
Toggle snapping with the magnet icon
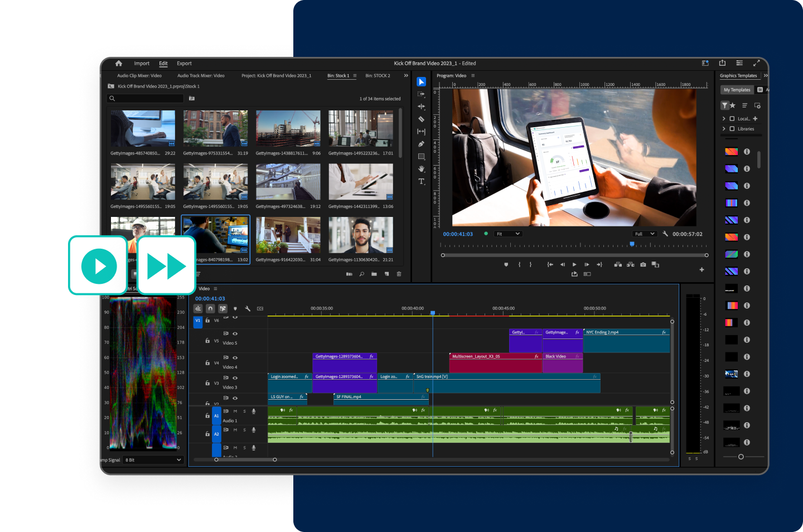click(209, 308)
